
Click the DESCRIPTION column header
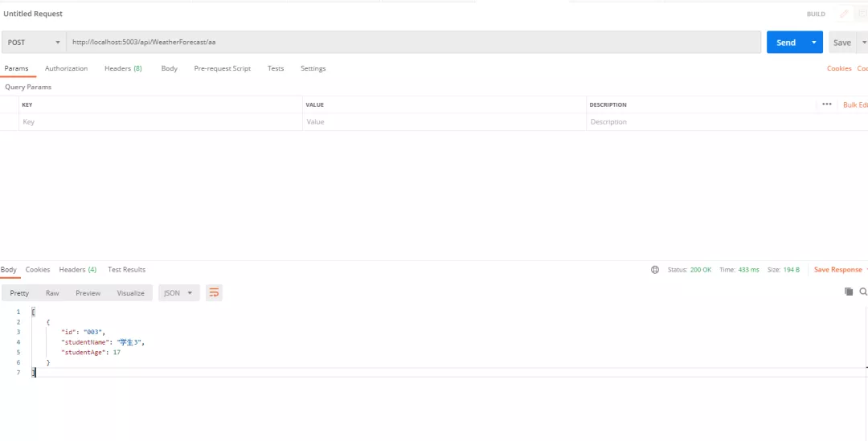(x=608, y=104)
